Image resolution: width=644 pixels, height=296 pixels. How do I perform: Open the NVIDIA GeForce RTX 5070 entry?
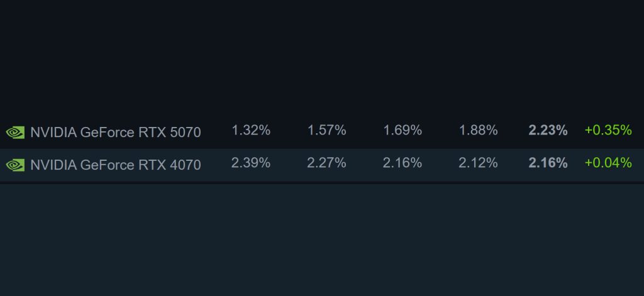coord(115,132)
